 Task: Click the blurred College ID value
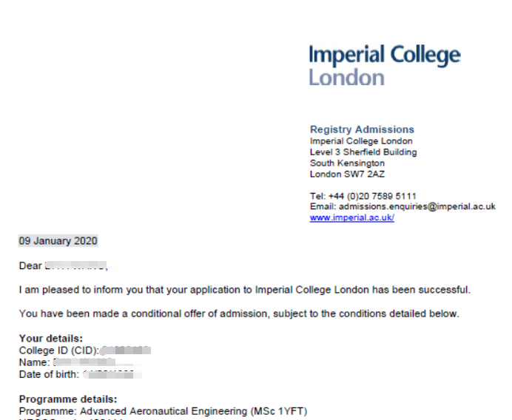coord(126,350)
